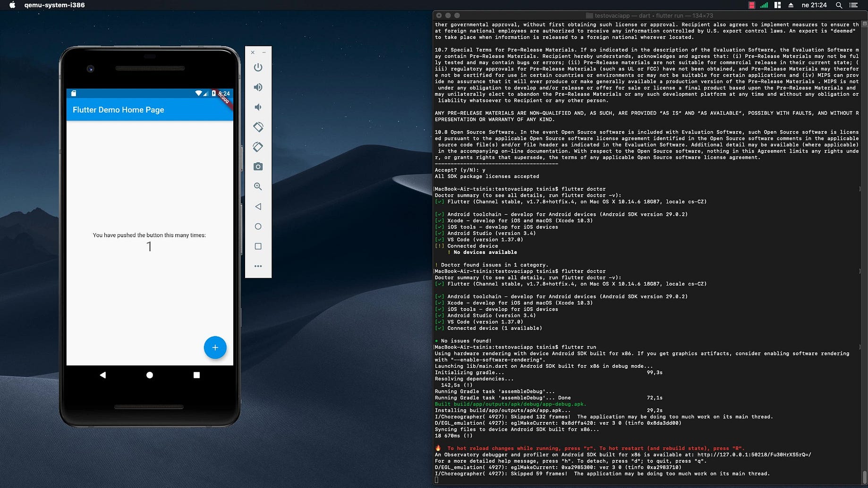Open Notification Center in the menu bar
The height and width of the screenshot is (488, 868).
click(853, 5)
